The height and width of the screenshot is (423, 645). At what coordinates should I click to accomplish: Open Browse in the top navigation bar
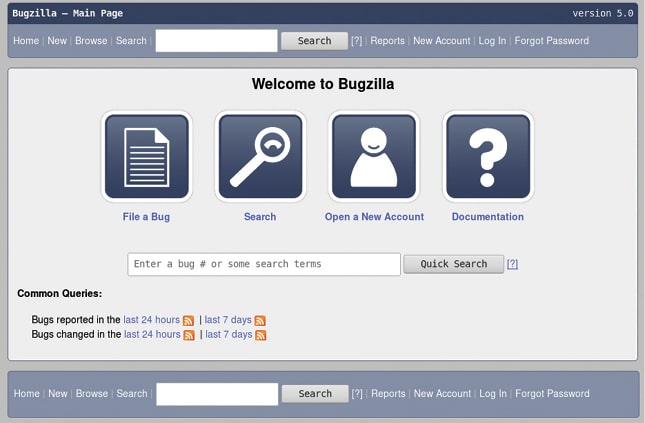[x=91, y=41]
